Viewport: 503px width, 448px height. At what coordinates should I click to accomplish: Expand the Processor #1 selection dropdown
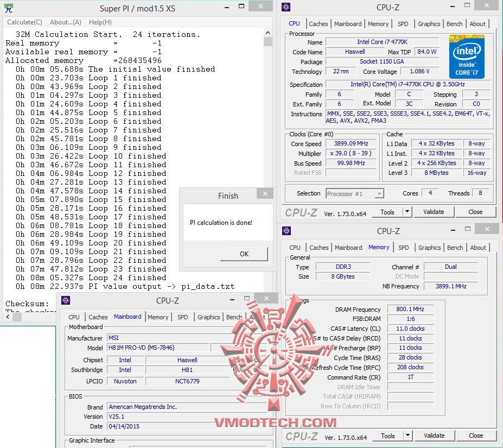tap(380, 193)
